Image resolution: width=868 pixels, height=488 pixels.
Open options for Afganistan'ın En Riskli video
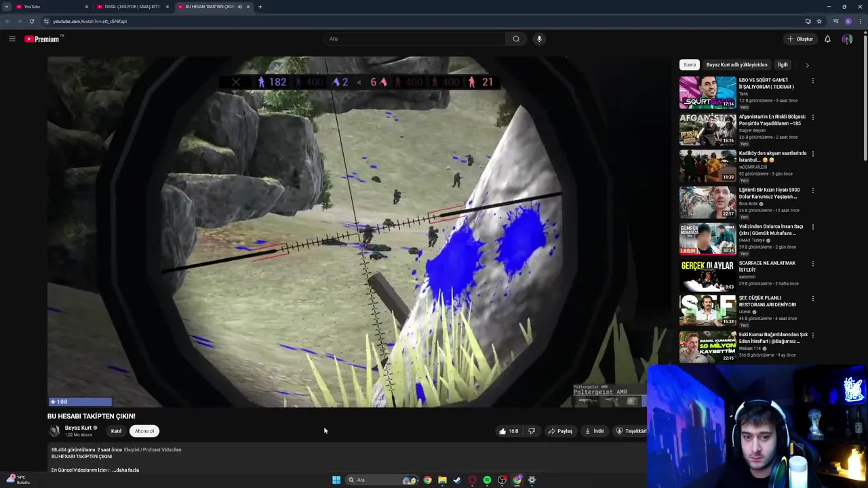[812, 117]
